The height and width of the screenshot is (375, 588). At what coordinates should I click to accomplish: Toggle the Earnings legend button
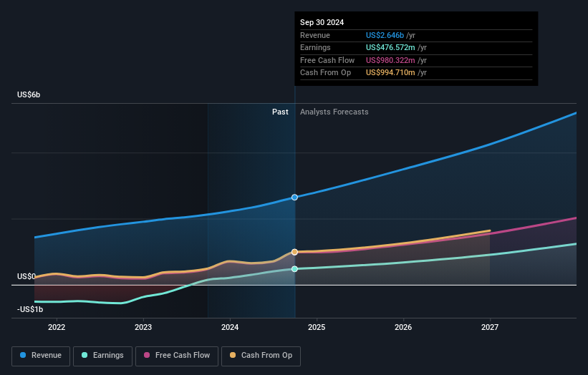pyautogui.click(x=102, y=356)
